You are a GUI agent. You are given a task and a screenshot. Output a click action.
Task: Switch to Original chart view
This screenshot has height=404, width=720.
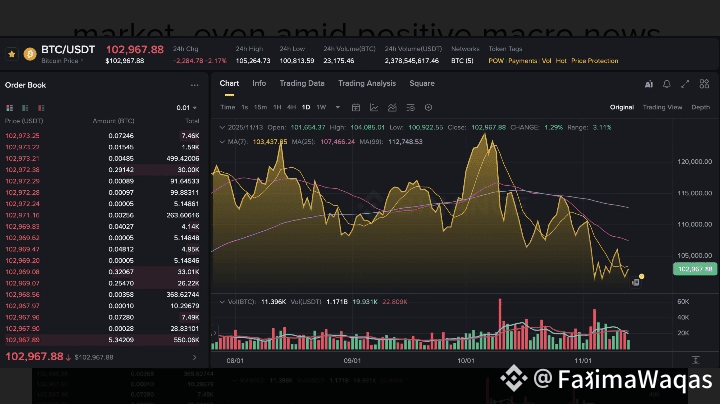pyautogui.click(x=622, y=107)
